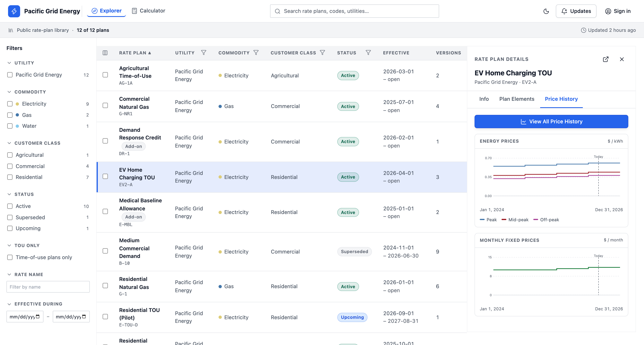Viewport: 644px width, 345px height.
Task: Click the Mid-peak legend marker
Action: pos(504,220)
